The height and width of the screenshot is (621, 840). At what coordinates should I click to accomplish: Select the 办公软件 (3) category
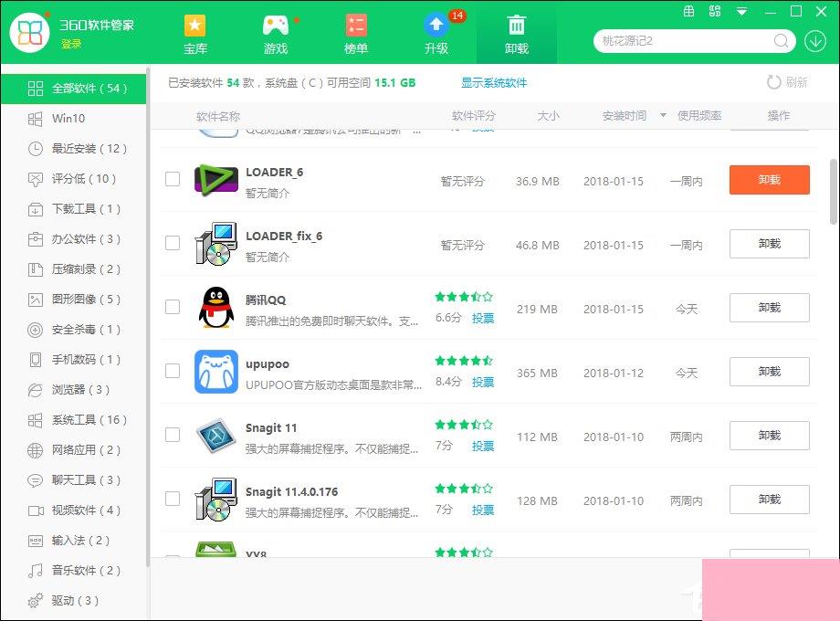point(73,238)
